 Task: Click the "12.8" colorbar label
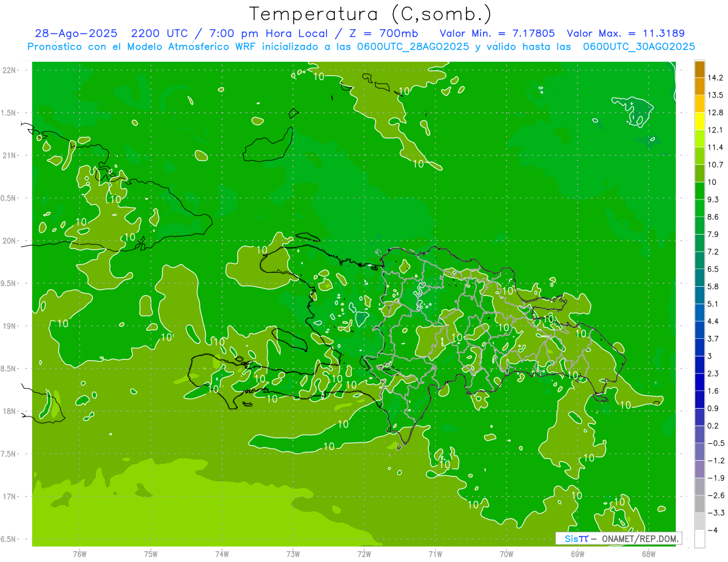pos(715,113)
